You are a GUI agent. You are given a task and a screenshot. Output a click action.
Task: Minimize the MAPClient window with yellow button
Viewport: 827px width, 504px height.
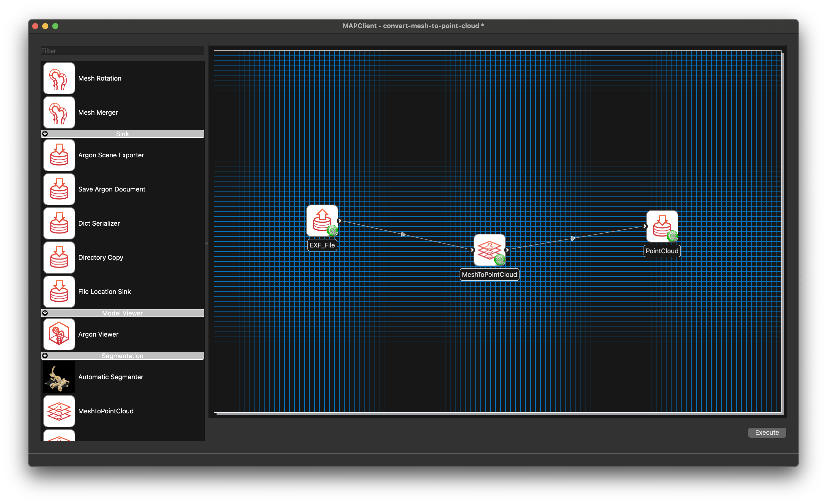45,26
